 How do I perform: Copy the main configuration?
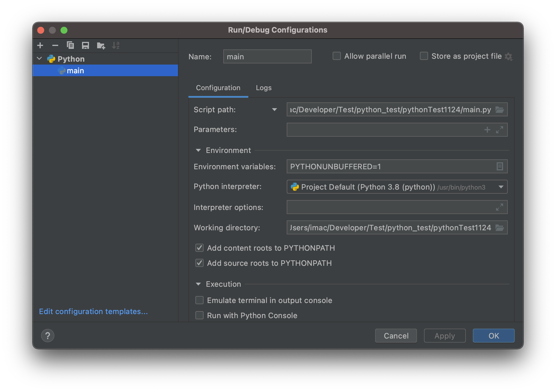click(70, 45)
